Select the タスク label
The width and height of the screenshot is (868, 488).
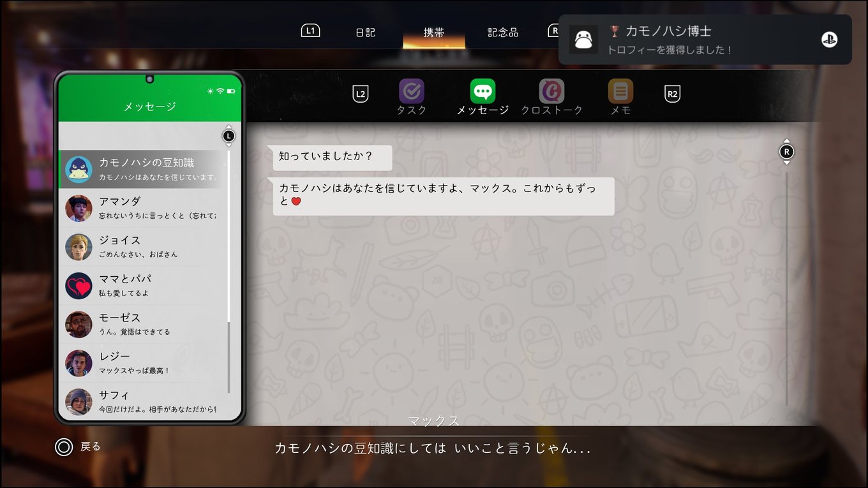tap(412, 110)
